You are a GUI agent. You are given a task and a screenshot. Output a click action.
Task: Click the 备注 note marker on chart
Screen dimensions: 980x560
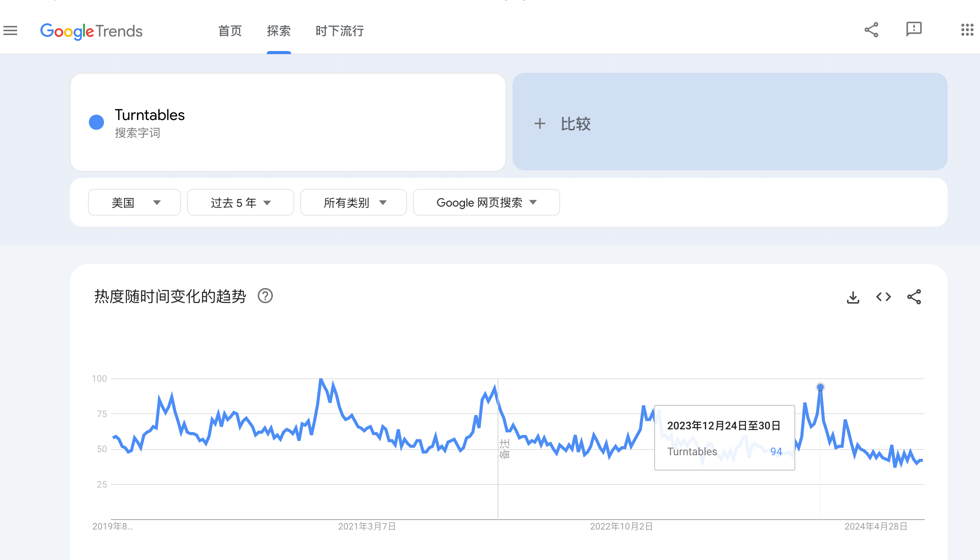pos(504,449)
